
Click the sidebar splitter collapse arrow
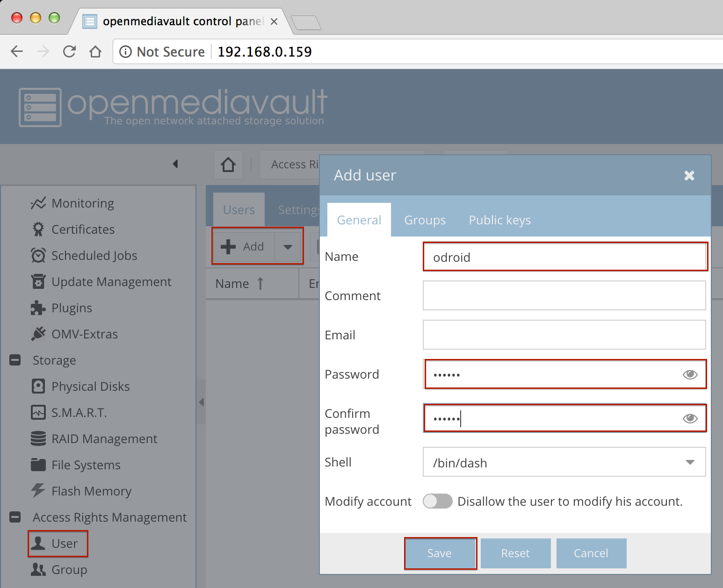[202, 402]
